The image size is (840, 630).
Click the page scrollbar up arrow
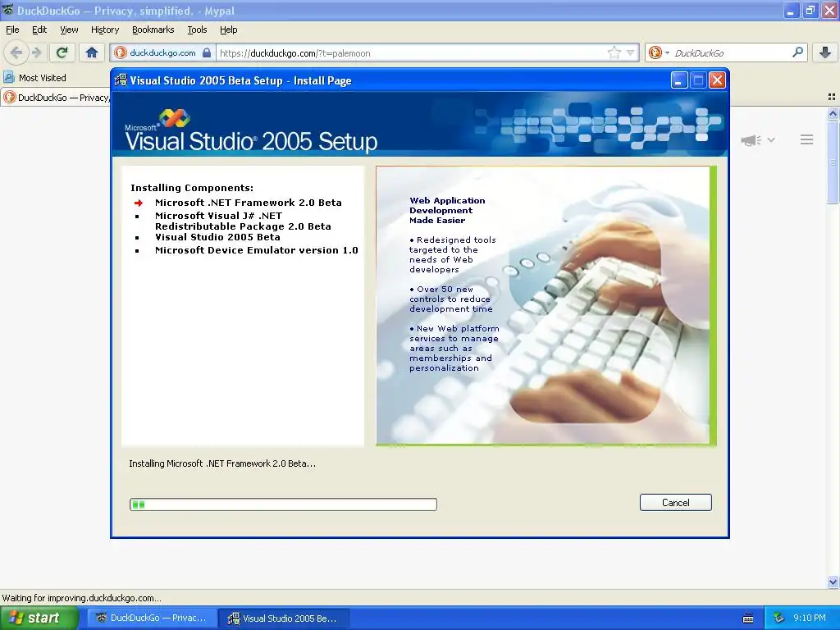pyautogui.click(x=833, y=113)
